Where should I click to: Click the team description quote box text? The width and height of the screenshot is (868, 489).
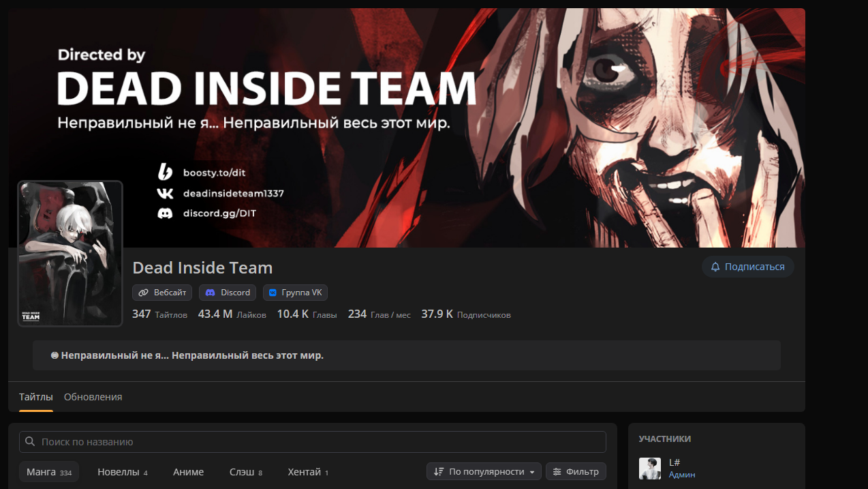tap(187, 355)
